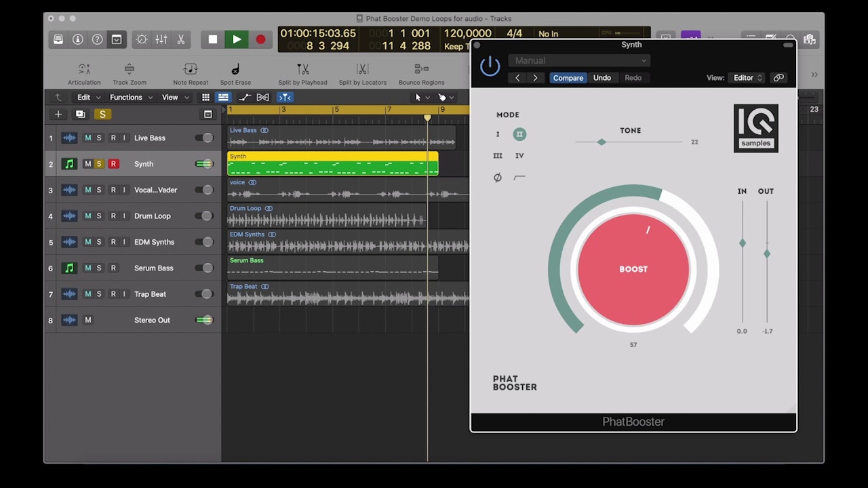Viewport: 868px width, 488px height.
Task: Split region with Split by Playhead
Action: [303, 74]
